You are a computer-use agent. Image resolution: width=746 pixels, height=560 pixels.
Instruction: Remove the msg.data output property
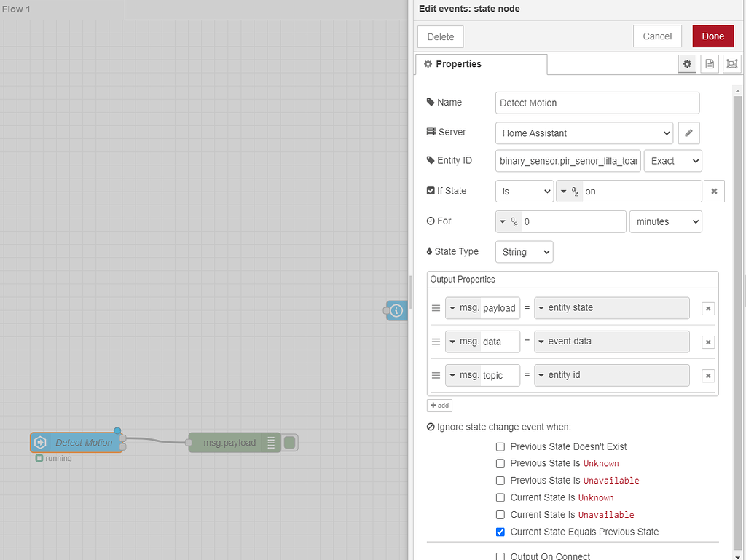[x=707, y=342]
